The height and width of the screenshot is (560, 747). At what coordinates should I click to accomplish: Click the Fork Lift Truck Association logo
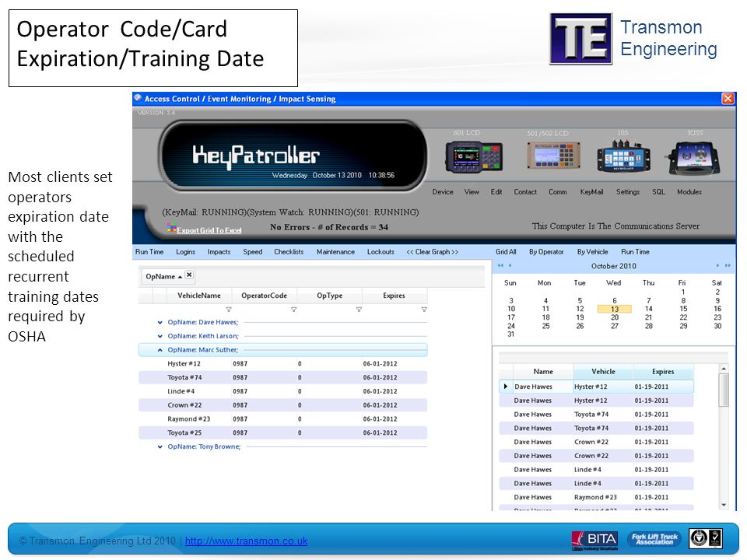(x=654, y=538)
